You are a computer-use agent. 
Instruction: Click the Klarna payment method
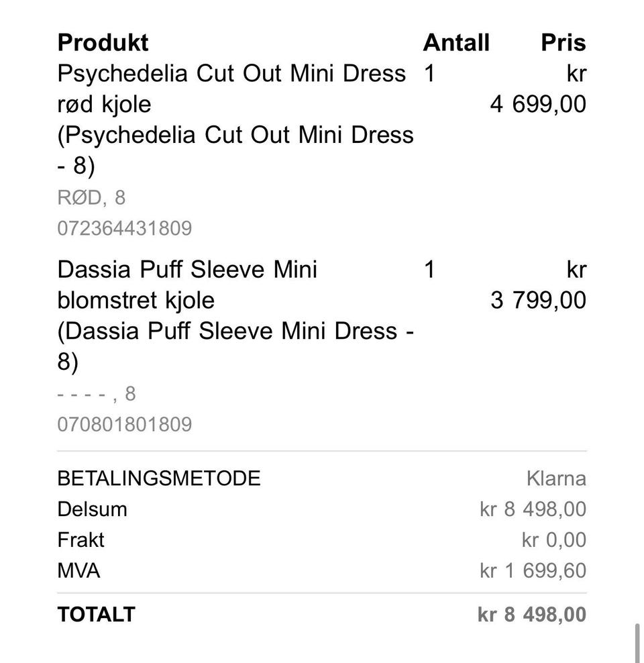coord(556,478)
